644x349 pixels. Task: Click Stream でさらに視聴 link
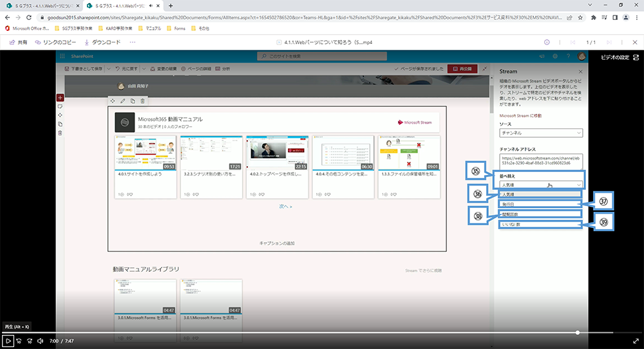pos(423,270)
